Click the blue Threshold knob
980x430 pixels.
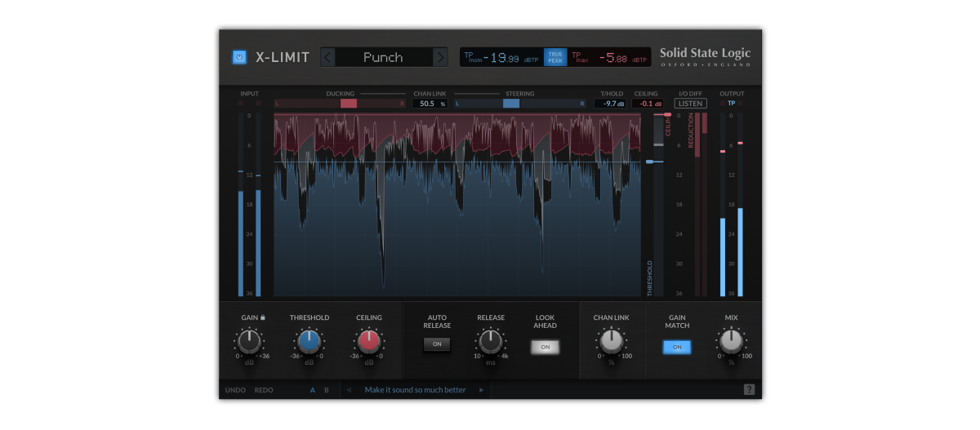coord(309,342)
